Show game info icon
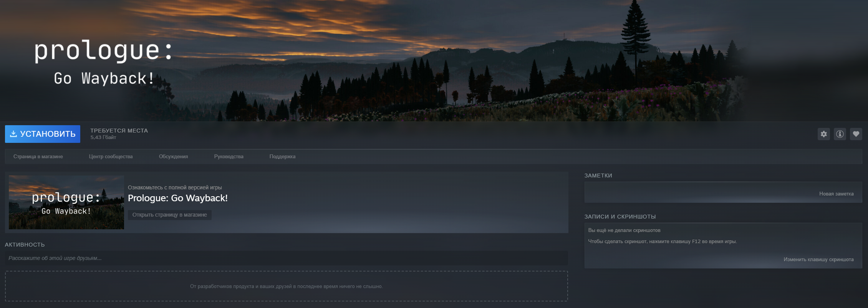 tap(840, 134)
